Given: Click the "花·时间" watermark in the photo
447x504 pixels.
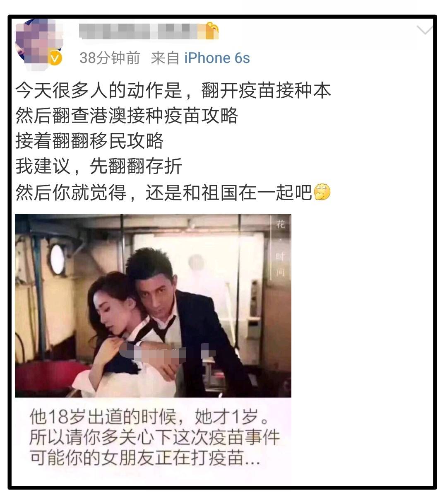Looking at the screenshot, I should click(x=281, y=248).
